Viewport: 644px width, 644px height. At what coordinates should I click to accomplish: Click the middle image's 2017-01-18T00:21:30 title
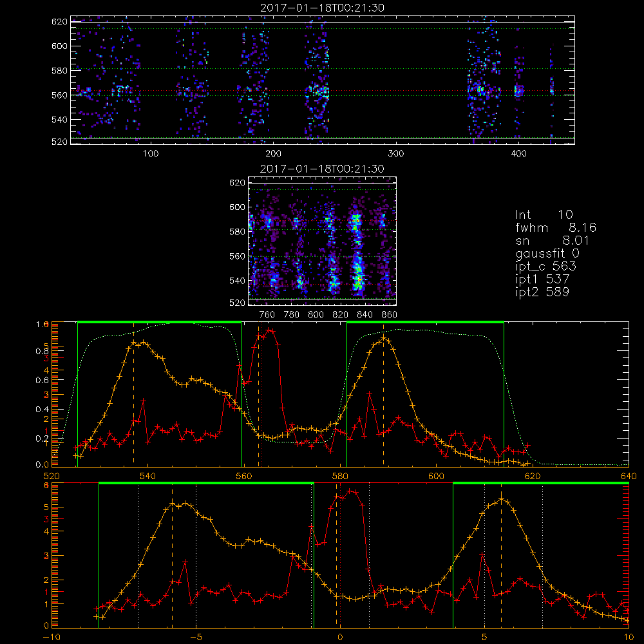323,169
